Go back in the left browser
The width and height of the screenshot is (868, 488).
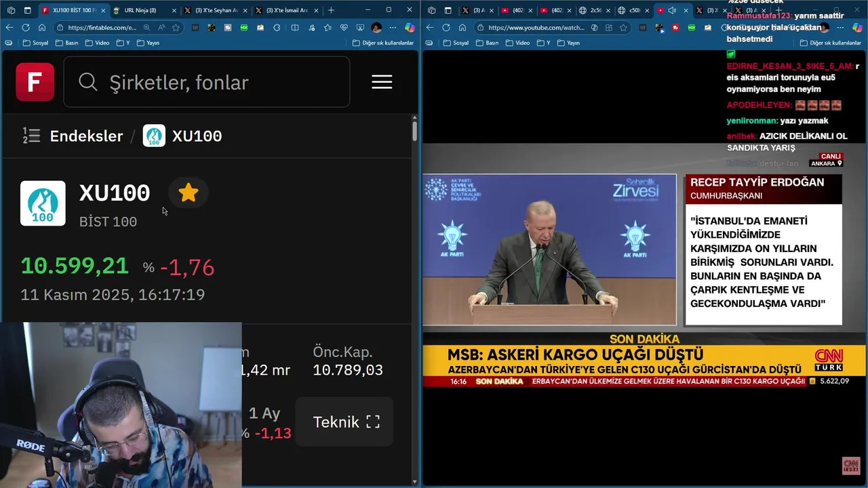coord(9,28)
